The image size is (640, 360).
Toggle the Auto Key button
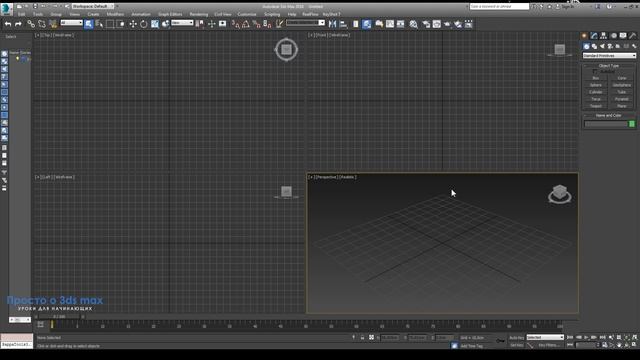point(516,338)
